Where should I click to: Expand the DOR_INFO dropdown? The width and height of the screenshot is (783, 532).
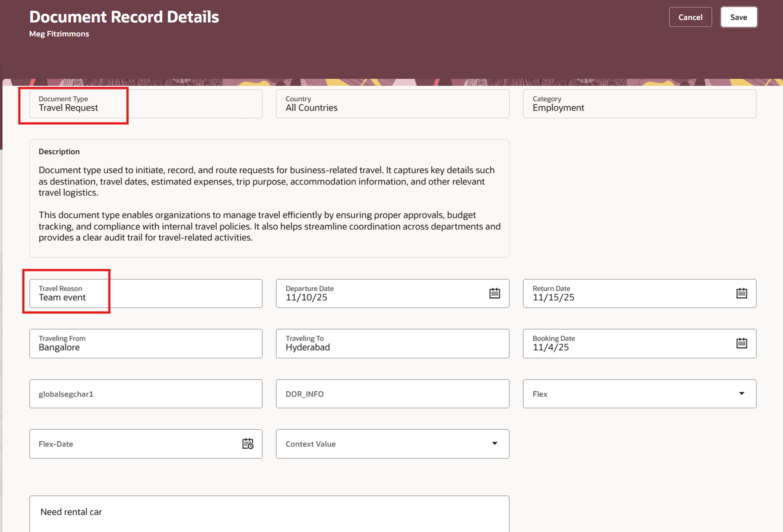click(392, 393)
